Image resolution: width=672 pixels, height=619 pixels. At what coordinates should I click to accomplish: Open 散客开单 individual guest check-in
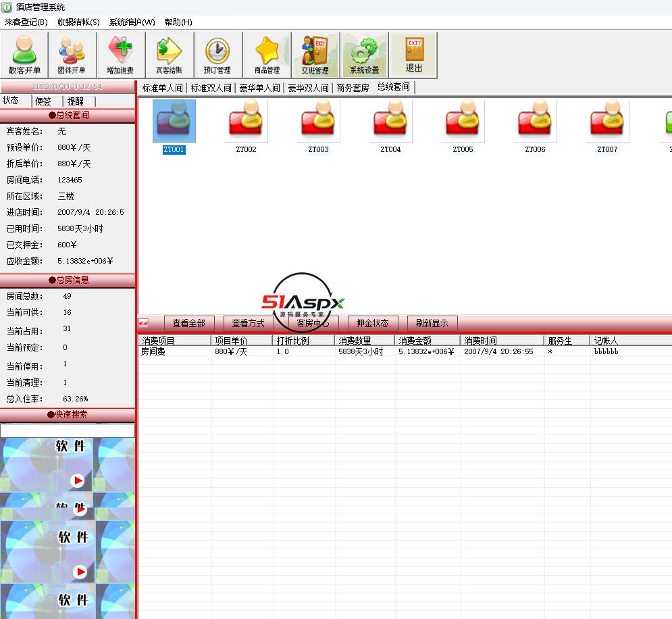tap(24, 55)
